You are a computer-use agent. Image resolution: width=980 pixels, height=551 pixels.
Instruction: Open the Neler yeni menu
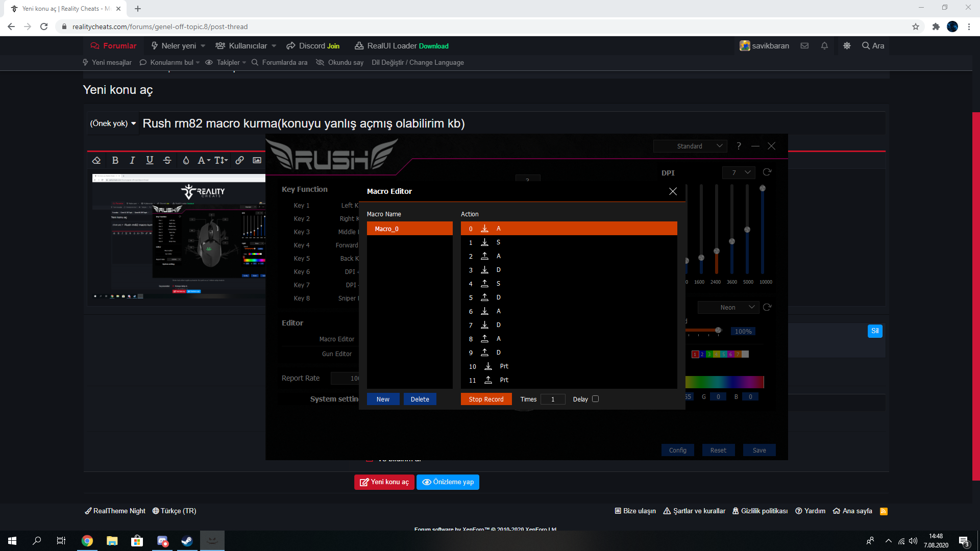(178, 46)
